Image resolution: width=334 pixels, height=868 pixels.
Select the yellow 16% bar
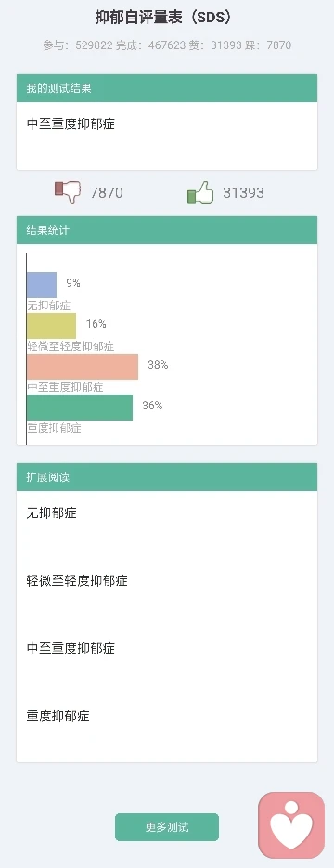pos(51,326)
